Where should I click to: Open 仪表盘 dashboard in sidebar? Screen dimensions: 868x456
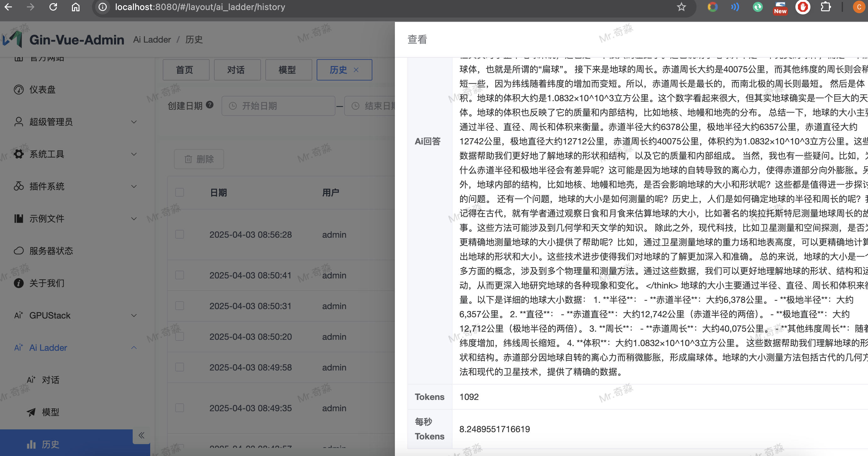pyautogui.click(x=43, y=89)
